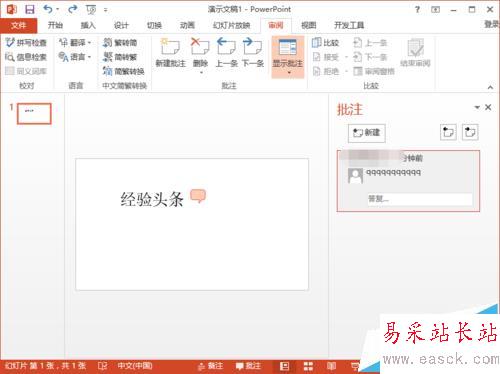Screen dimensions: 500x374
Task: Start slideshow from quick access toolbar
Action: pyautogui.click(x=91, y=10)
